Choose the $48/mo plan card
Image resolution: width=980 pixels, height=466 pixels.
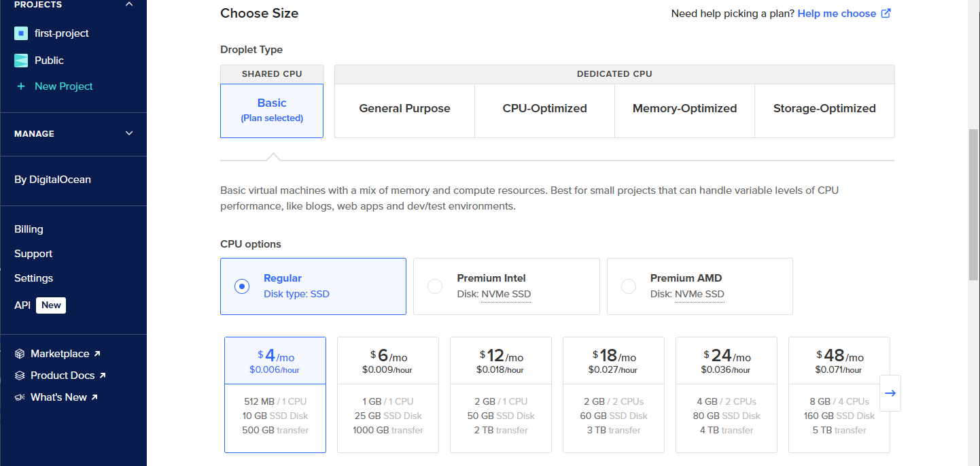[x=839, y=395]
